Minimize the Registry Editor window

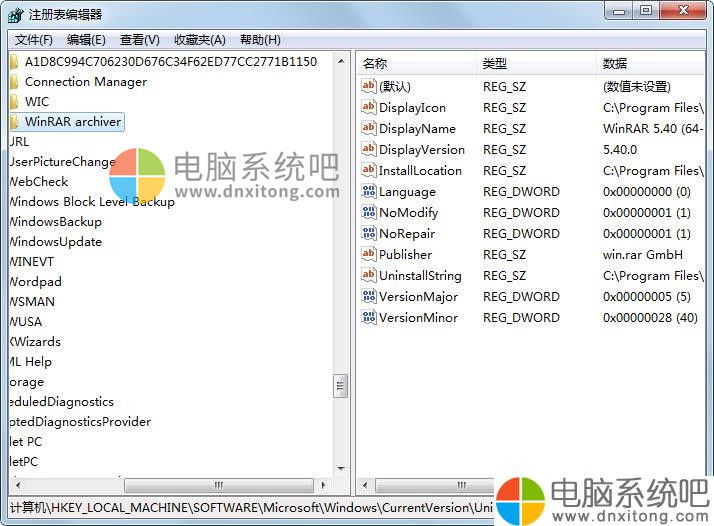point(619,11)
